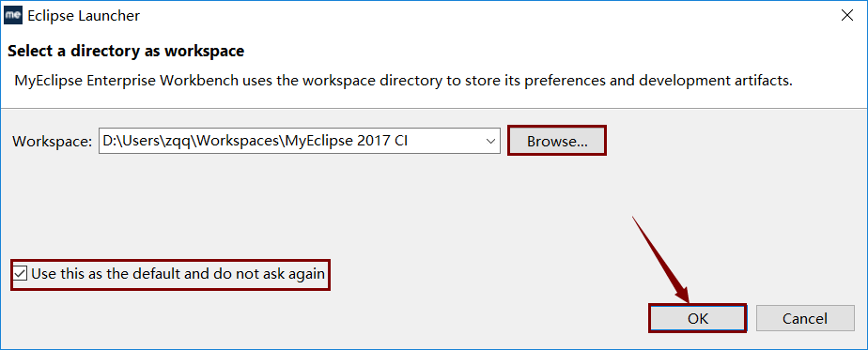
Task: Click the MyEclipse Enterprise Workbench description text
Action: coord(404,81)
